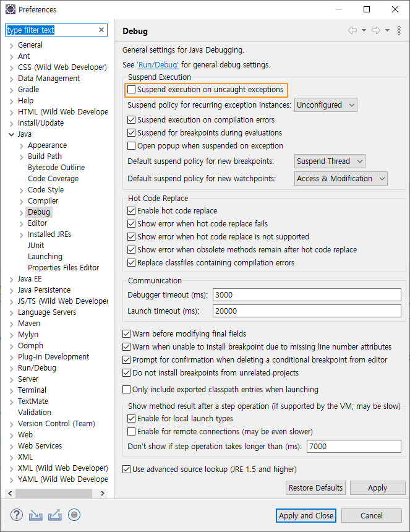This screenshot has height=532, width=410.
Task: Enable for remote connections checkbox
Action: [131, 432]
